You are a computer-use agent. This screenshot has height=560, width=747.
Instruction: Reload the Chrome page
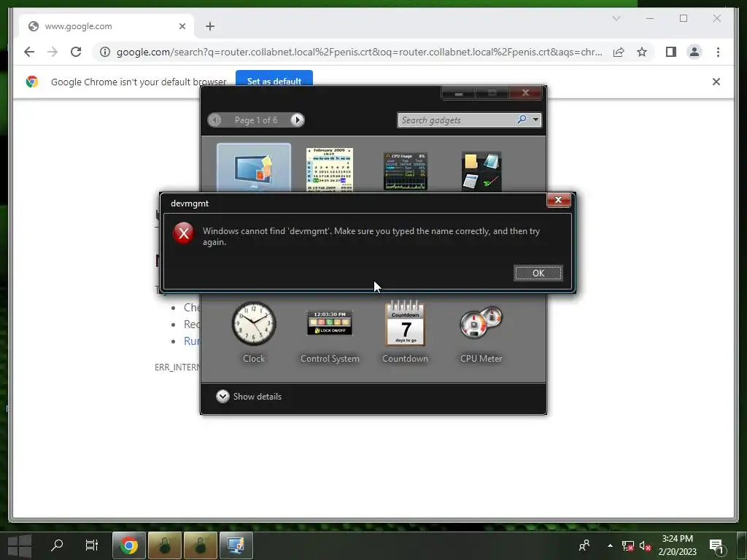76,52
